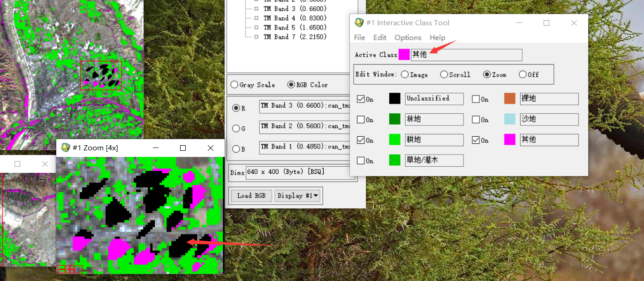Enable the On checkbox for 沙地
Image resolution: width=644 pixels, height=281 pixels.
(x=476, y=119)
